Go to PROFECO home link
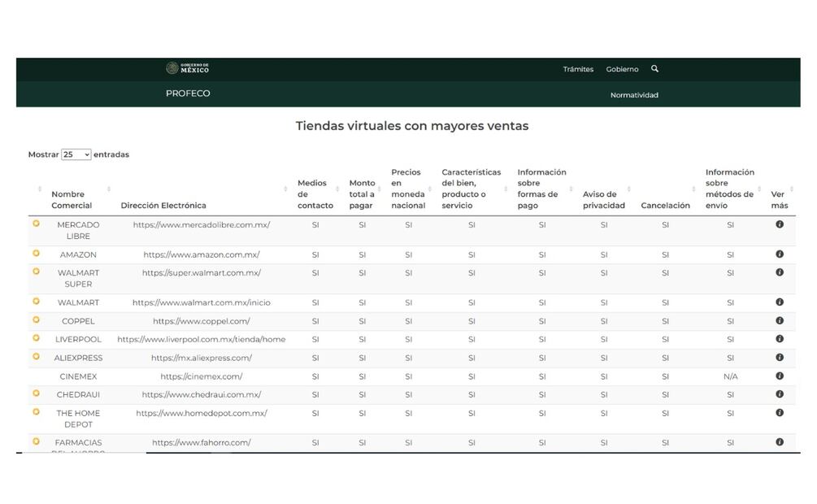The height and width of the screenshot is (504, 817). point(188,93)
